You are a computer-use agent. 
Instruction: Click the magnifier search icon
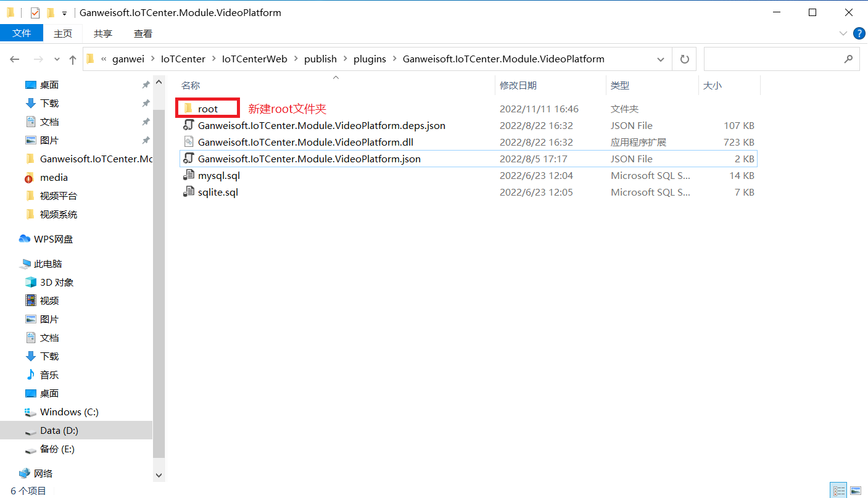(848, 59)
